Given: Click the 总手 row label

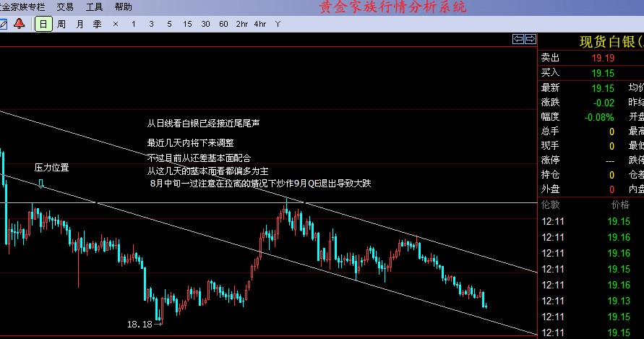Looking at the screenshot, I should click(x=550, y=131).
